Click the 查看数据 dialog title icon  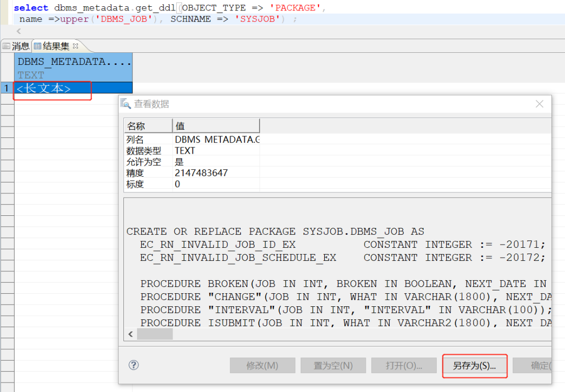(x=126, y=103)
